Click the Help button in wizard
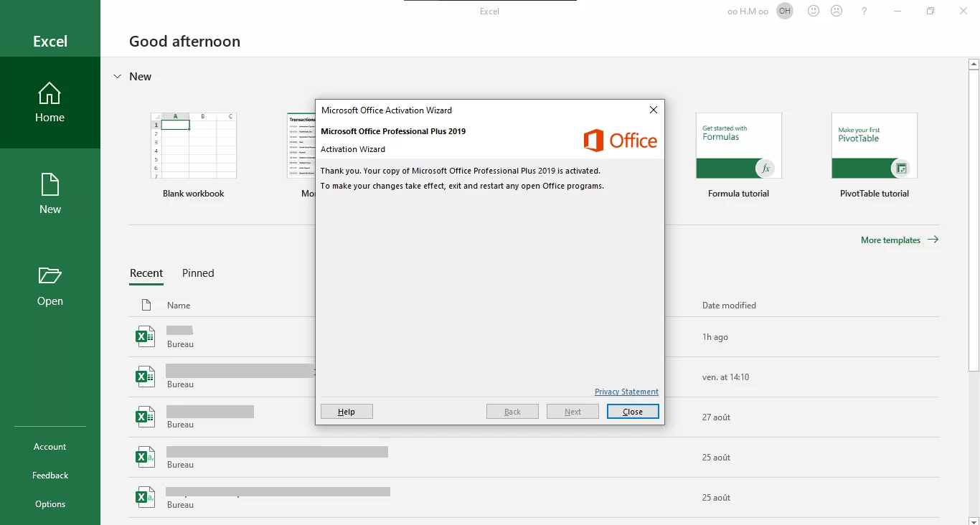This screenshot has height=525, width=980. (347, 412)
